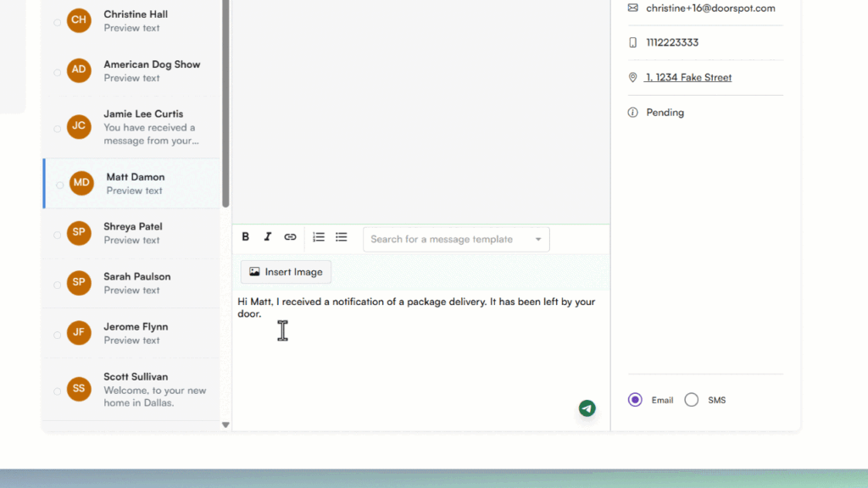Create a numbered list in editor
This screenshot has width=868, height=488.
[x=319, y=237]
